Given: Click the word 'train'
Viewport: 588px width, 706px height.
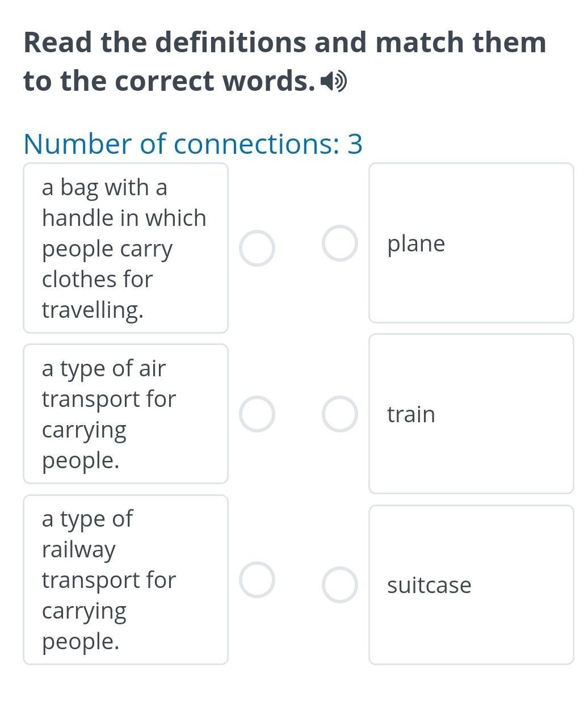Looking at the screenshot, I should coord(411,414).
